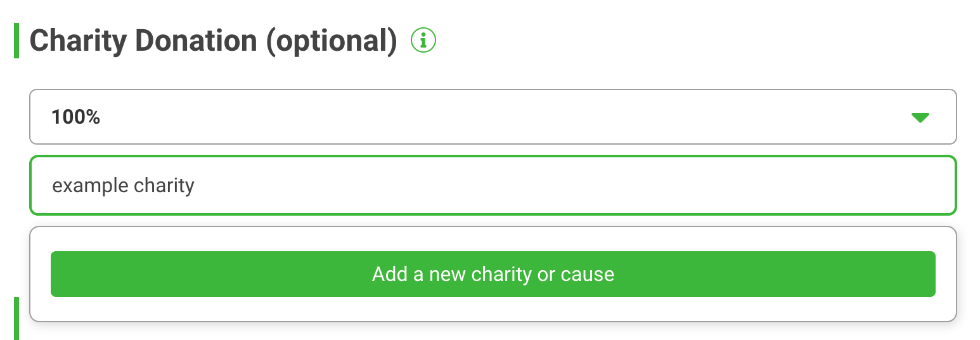Expand percentage selector using the caret

coord(920,117)
